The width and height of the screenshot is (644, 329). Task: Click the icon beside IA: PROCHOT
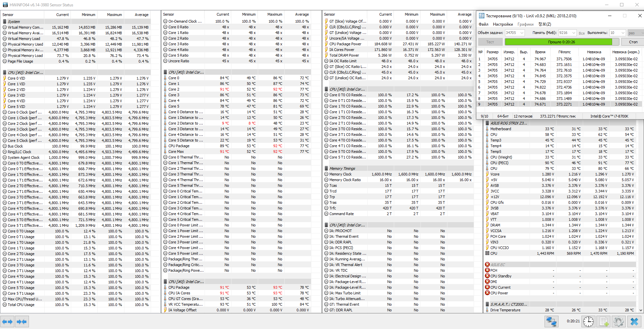coord(326,231)
